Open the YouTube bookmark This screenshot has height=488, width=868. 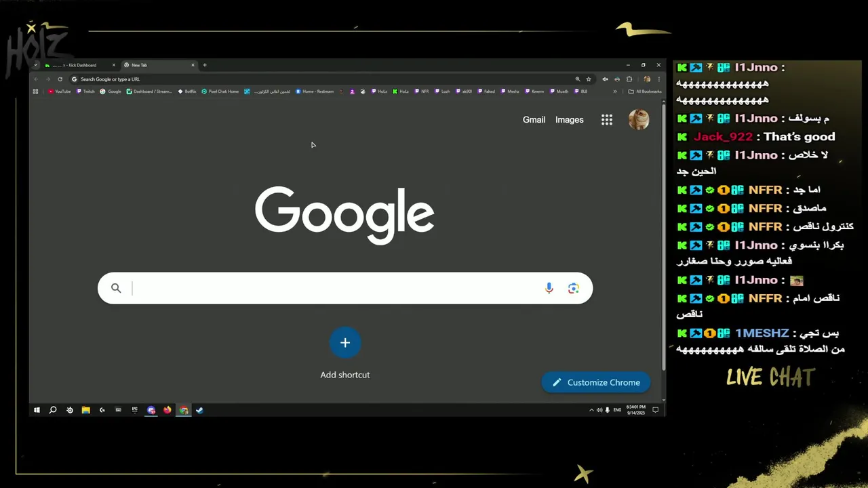coord(60,91)
